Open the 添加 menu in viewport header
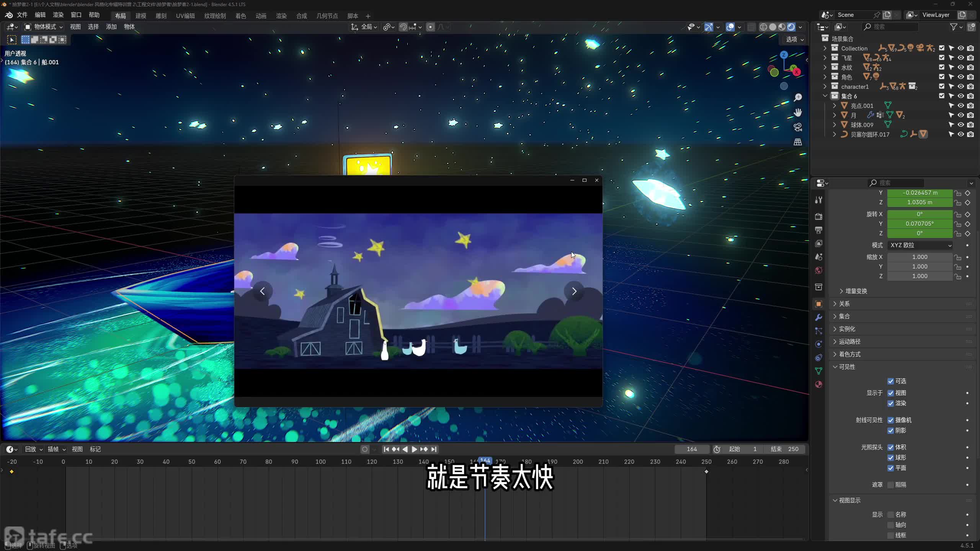 click(x=111, y=27)
